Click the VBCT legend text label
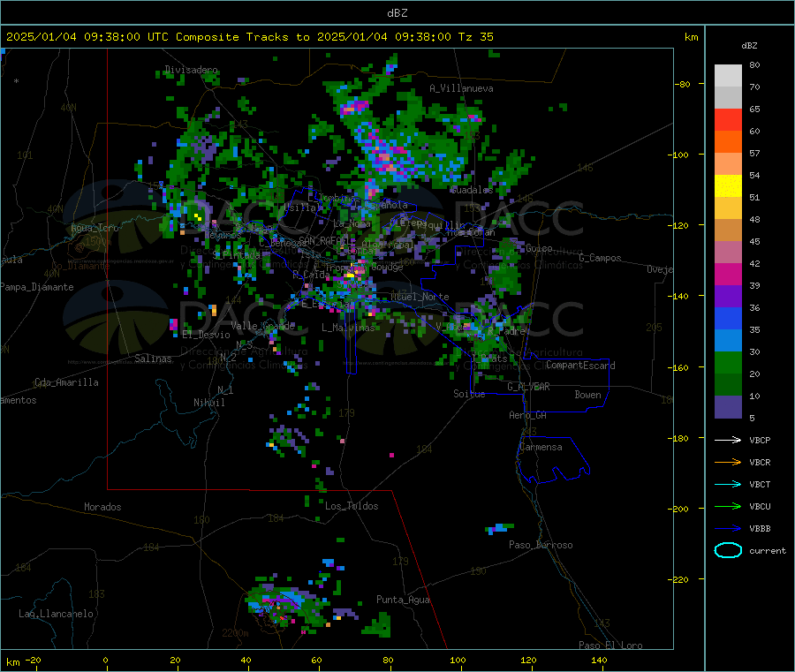 760,485
